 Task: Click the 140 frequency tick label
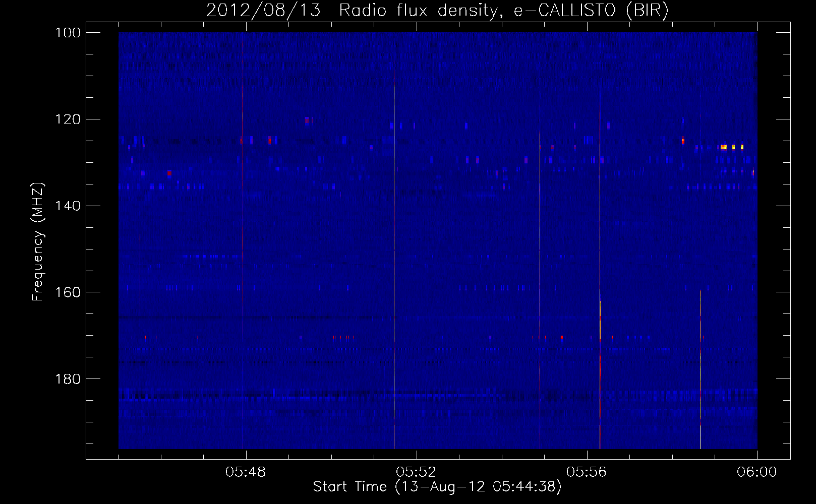tap(68, 206)
